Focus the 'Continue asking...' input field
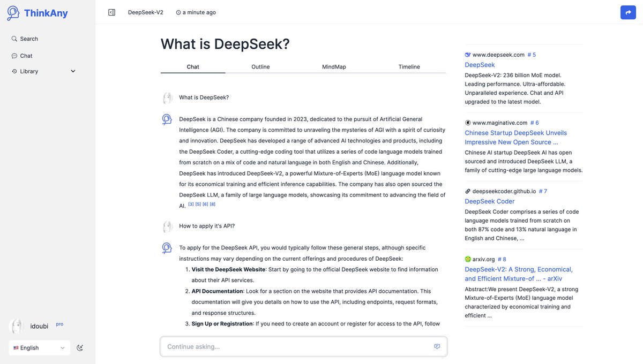Image resolution: width=643 pixels, height=364 pixels. (304, 346)
